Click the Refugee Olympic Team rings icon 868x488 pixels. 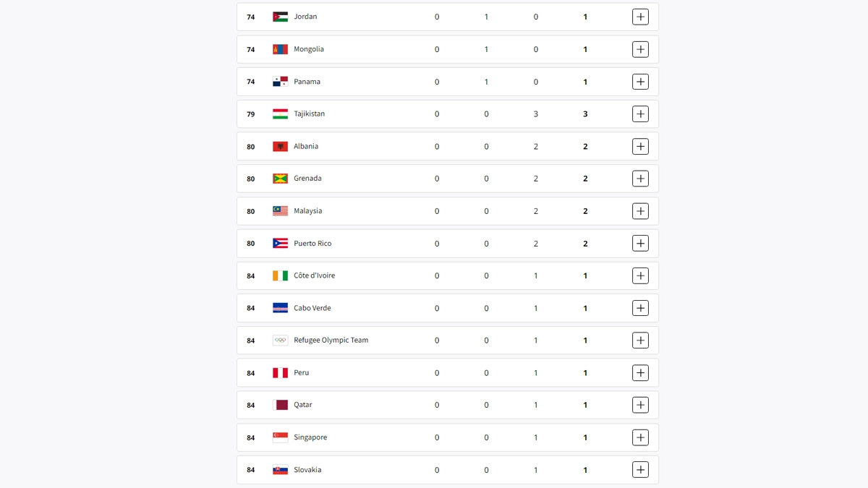click(280, 341)
